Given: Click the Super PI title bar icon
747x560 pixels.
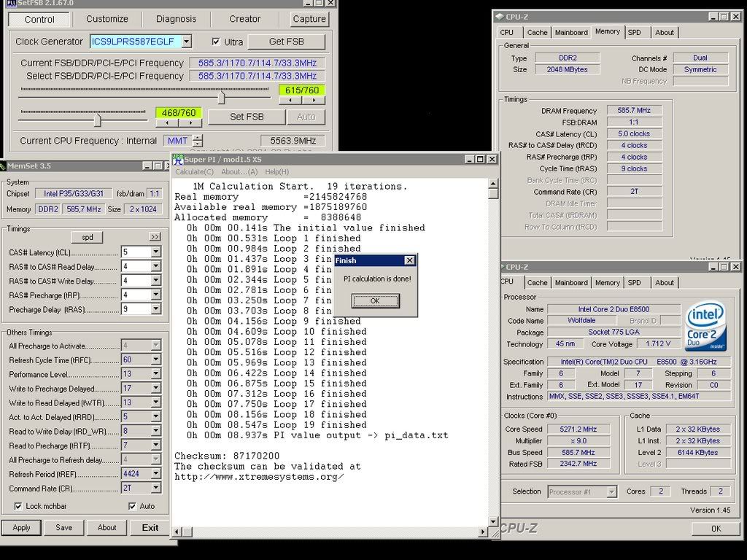Looking at the screenshot, I should point(178,159).
